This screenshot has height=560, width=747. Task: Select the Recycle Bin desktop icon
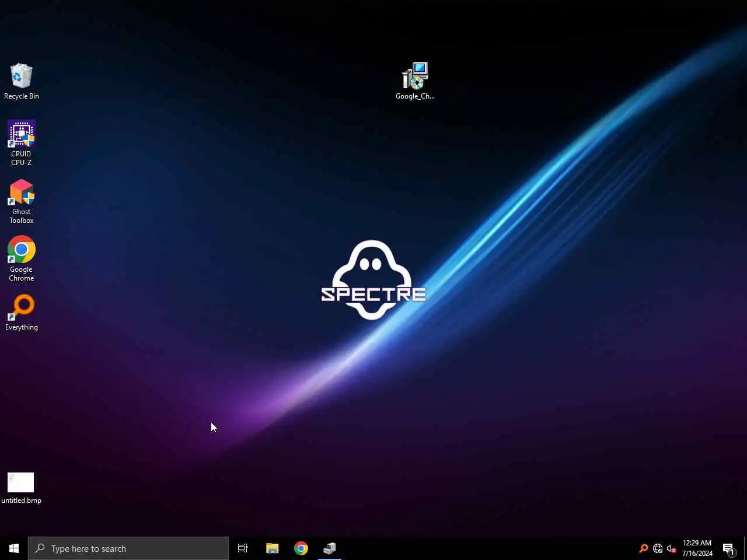pos(22,82)
